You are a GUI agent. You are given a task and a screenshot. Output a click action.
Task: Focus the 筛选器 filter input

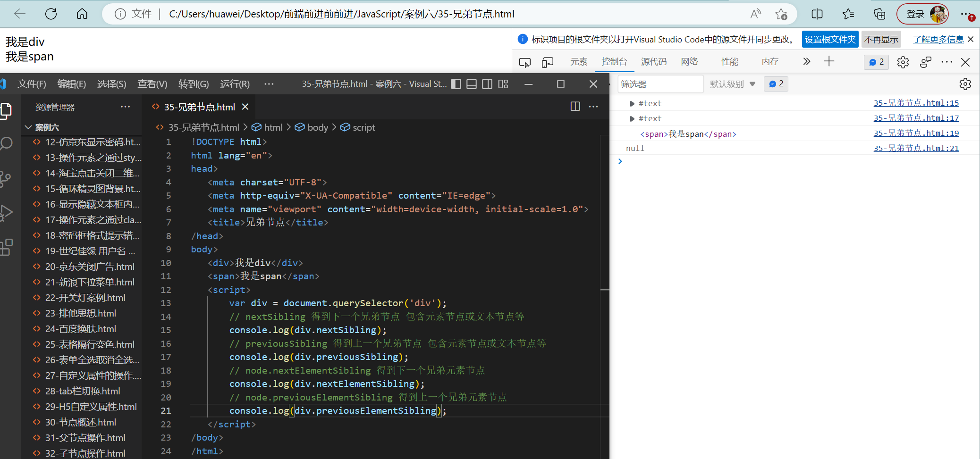point(660,84)
